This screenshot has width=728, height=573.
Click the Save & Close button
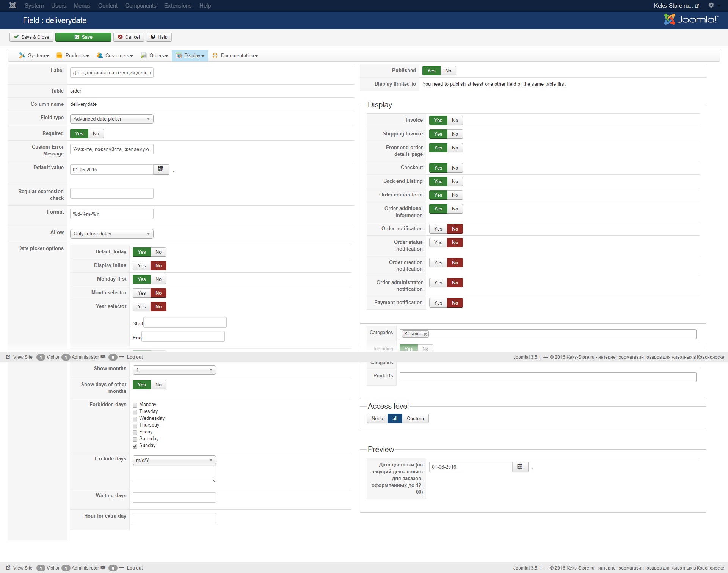tap(31, 37)
